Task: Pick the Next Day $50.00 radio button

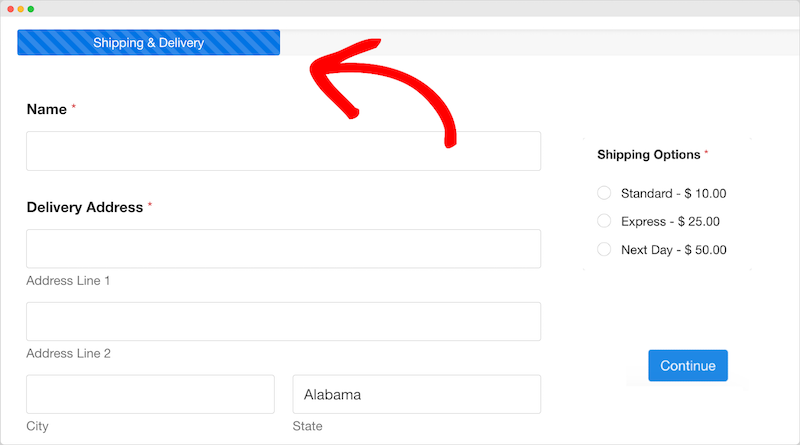Action: coord(604,249)
